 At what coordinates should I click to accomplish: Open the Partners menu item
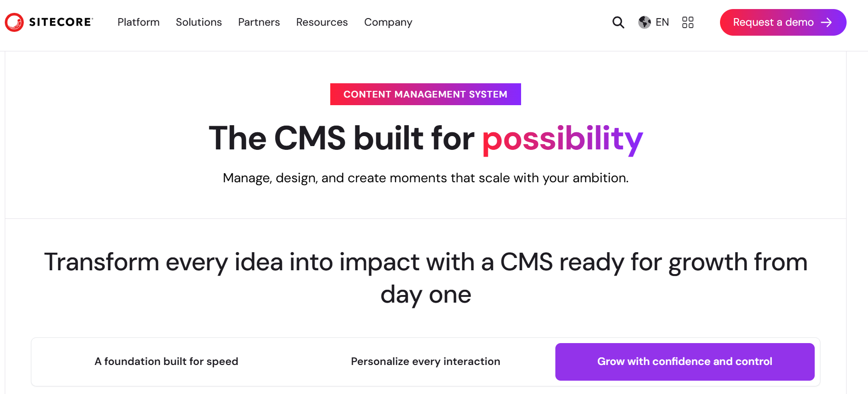(259, 22)
